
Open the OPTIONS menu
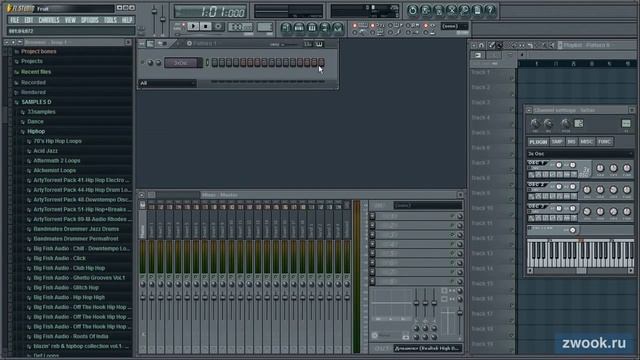[89, 20]
